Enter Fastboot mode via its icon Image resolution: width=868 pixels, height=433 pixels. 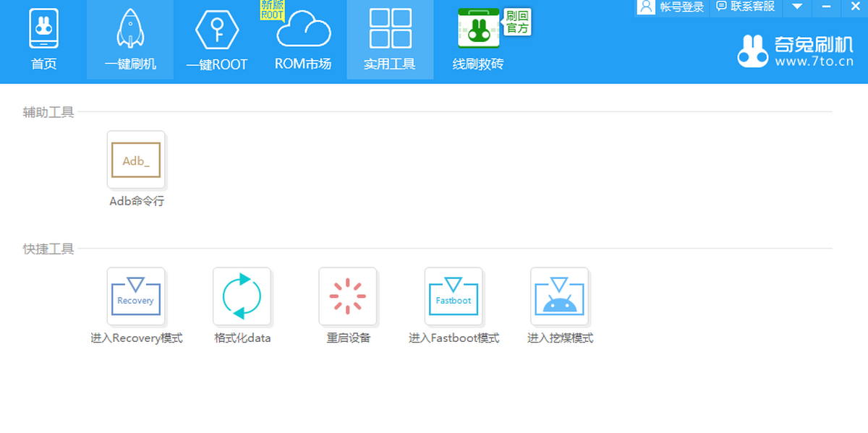(x=454, y=297)
